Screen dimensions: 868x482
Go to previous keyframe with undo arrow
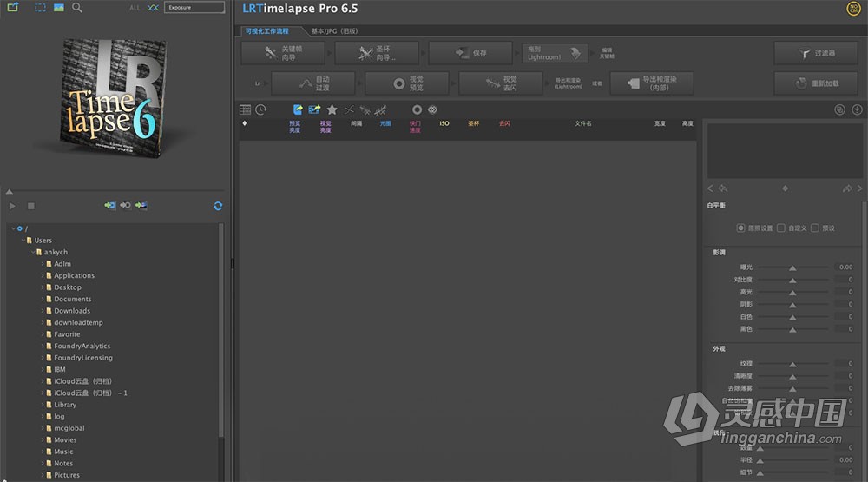[723, 188]
